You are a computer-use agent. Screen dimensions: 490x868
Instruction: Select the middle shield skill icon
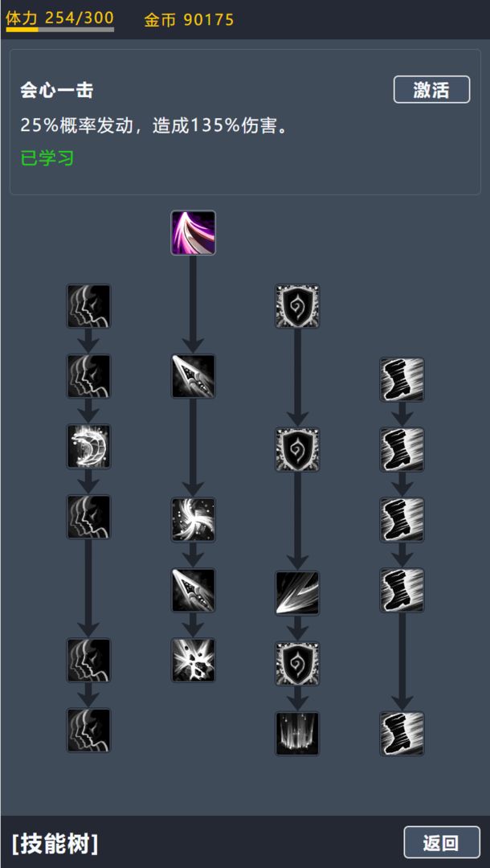(297, 449)
